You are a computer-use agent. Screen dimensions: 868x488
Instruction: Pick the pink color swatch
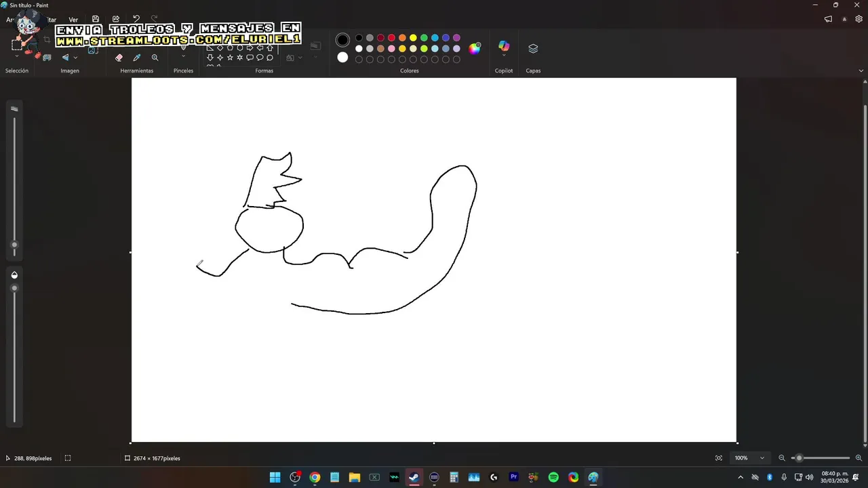point(391,49)
